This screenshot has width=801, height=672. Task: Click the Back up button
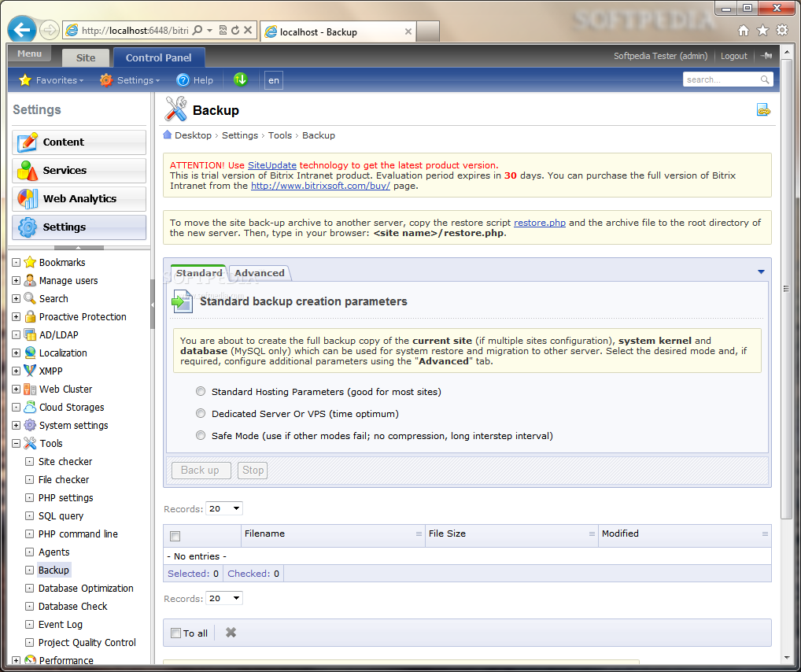(200, 470)
